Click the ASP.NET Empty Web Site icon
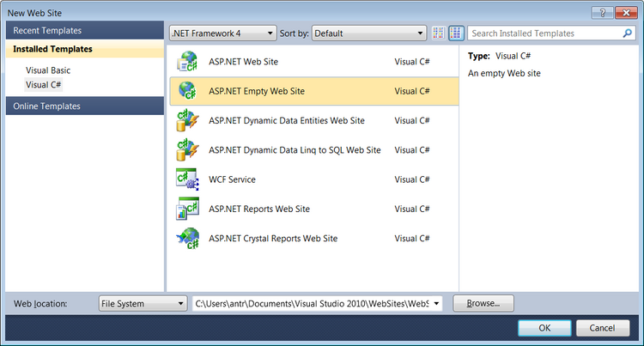This screenshot has height=346, width=644. [188, 91]
